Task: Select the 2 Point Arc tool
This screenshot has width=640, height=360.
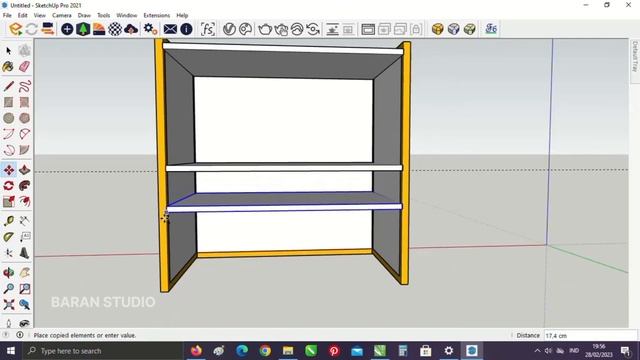Action: (24, 134)
